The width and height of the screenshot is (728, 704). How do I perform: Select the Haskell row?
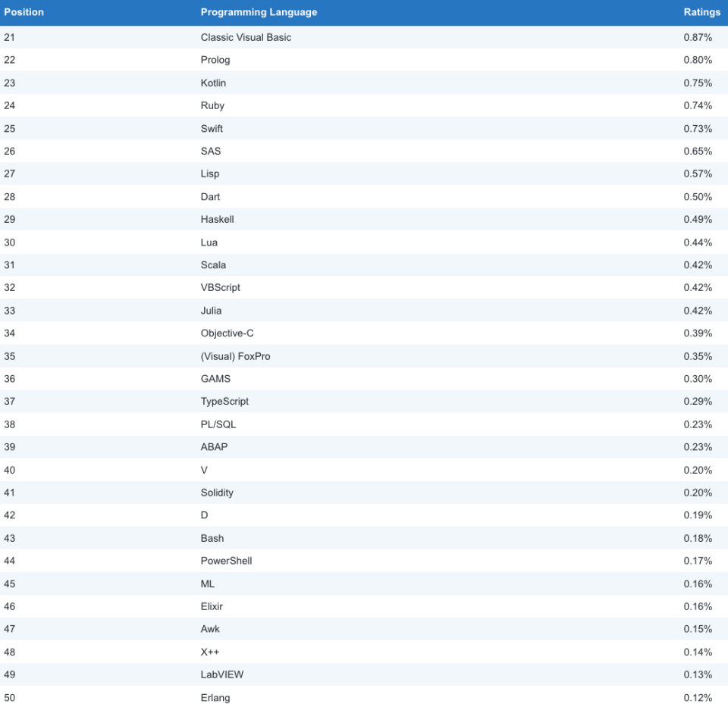[x=364, y=219]
